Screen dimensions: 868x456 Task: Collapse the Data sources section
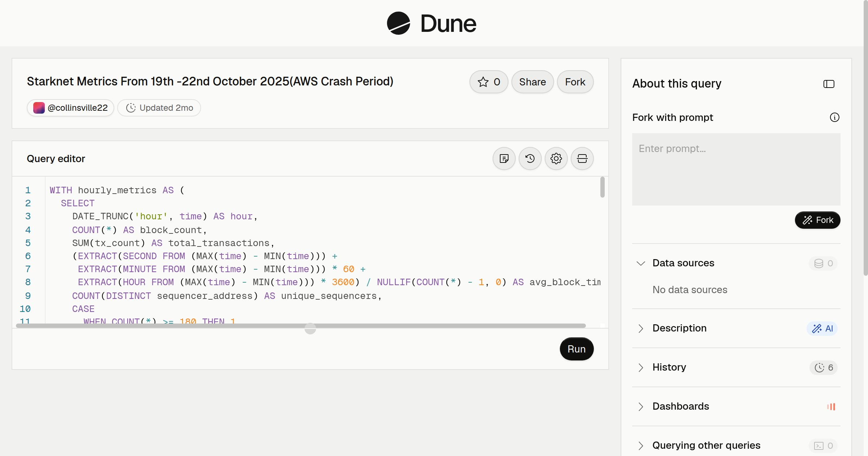coord(641,263)
